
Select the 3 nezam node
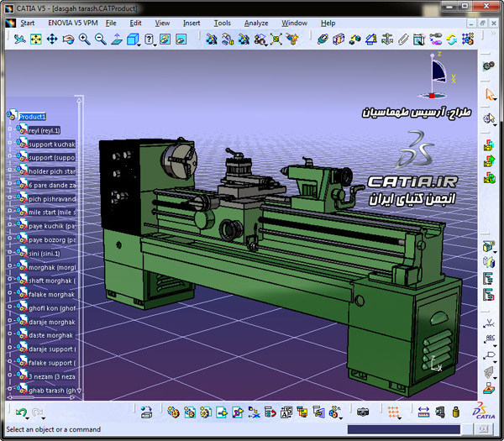click(x=52, y=376)
